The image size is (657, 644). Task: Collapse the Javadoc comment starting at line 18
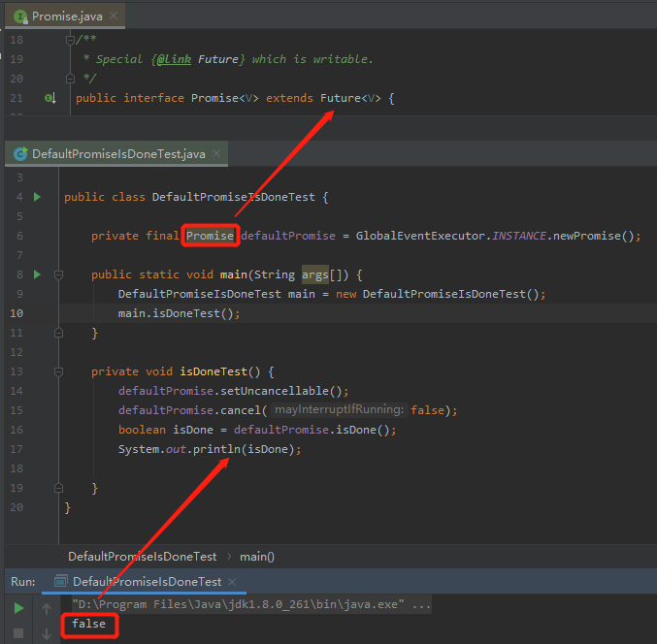pyautogui.click(x=70, y=40)
